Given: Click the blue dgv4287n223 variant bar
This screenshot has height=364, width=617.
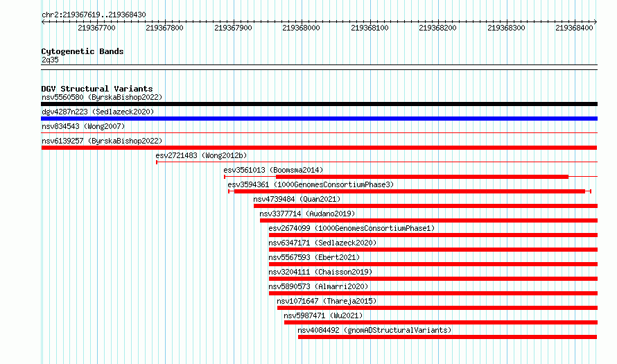Looking at the screenshot, I should [319, 119].
